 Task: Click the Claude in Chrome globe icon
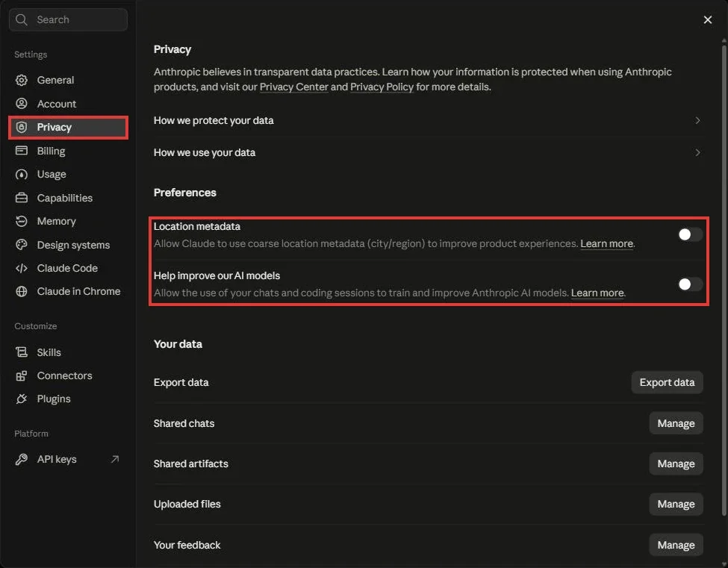click(x=22, y=291)
